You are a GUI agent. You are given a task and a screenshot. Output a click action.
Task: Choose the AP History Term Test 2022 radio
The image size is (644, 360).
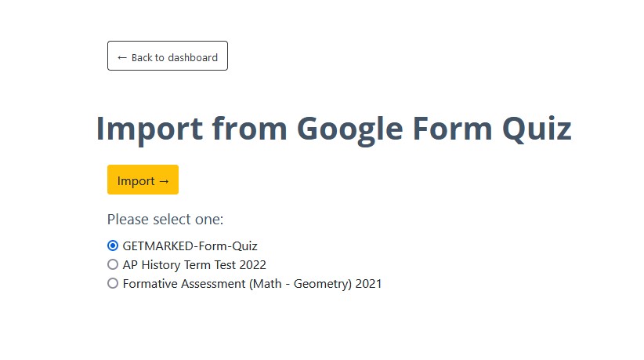click(113, 264)
